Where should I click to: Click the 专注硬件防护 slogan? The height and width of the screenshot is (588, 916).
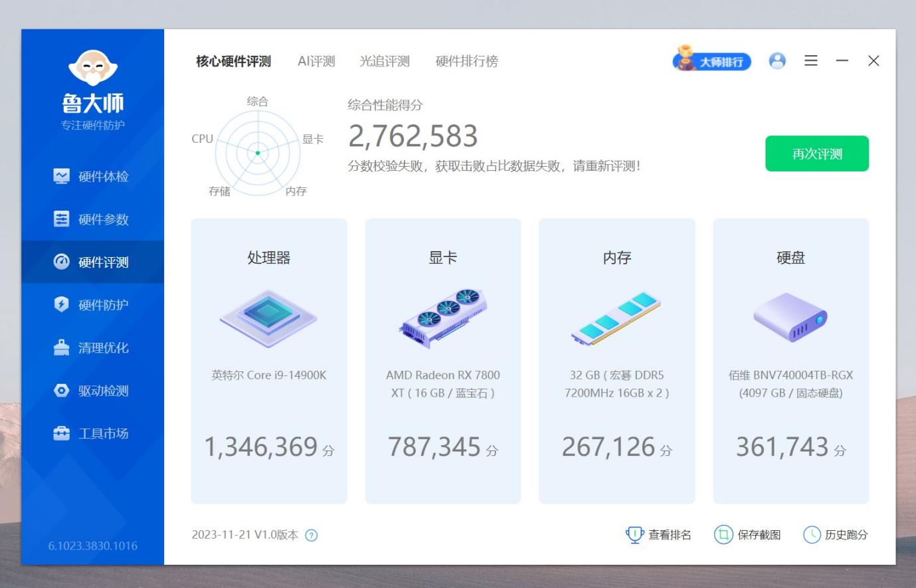point(93,126)
